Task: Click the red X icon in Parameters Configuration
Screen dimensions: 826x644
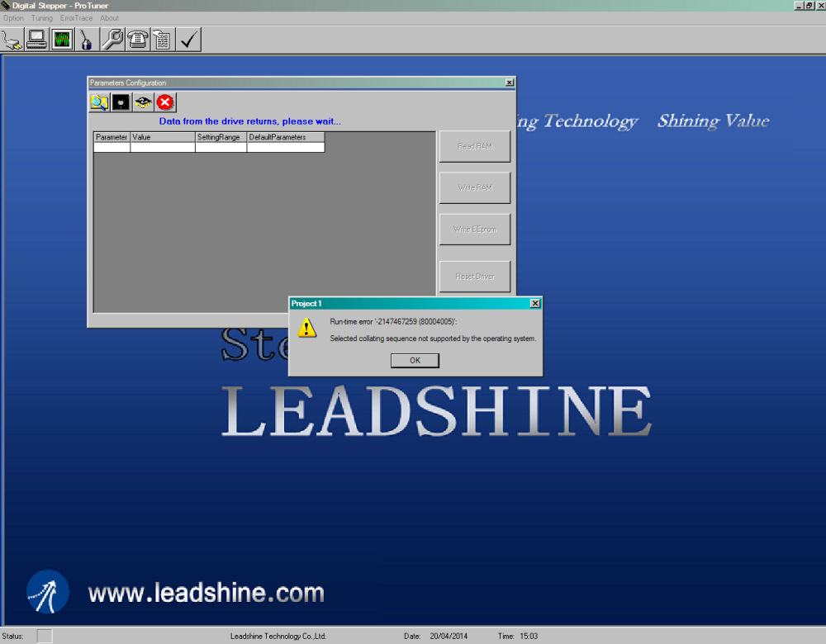Action: point(165,102)
